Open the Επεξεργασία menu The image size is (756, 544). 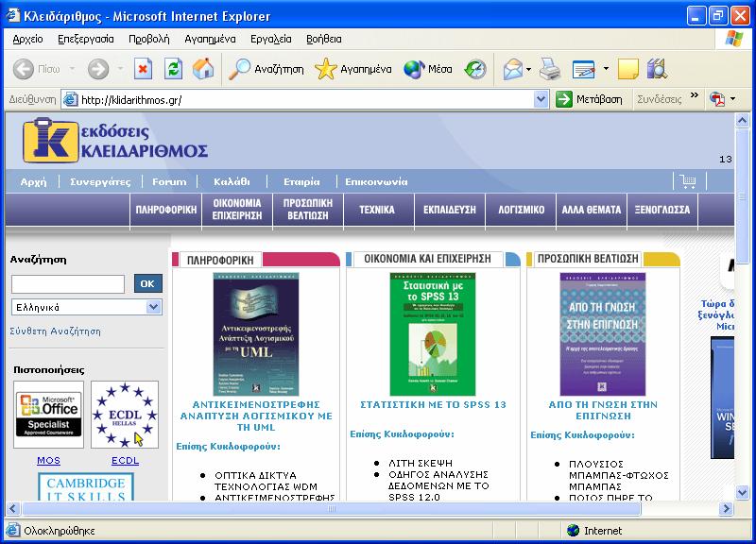pyautogui.click(x=86, y=39)
